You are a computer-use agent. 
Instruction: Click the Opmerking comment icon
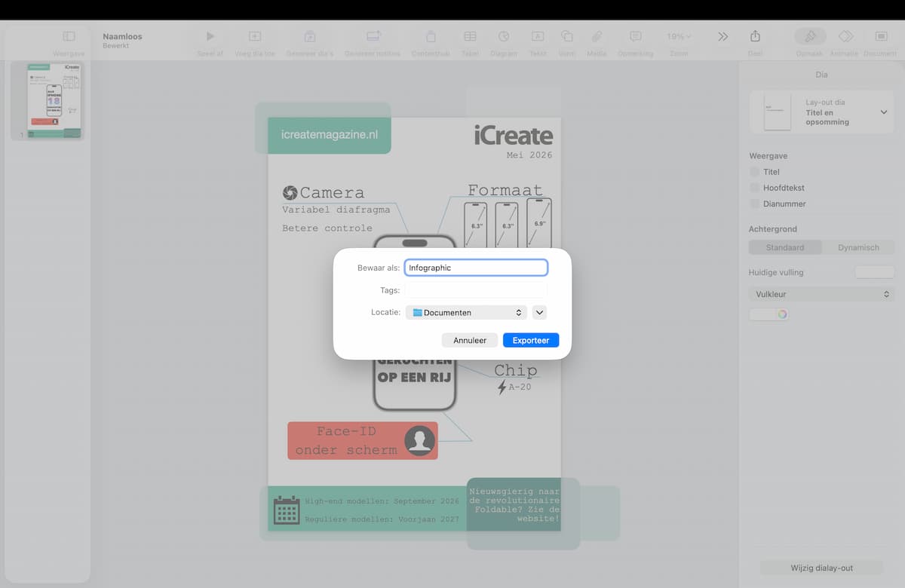pos(635,36)
